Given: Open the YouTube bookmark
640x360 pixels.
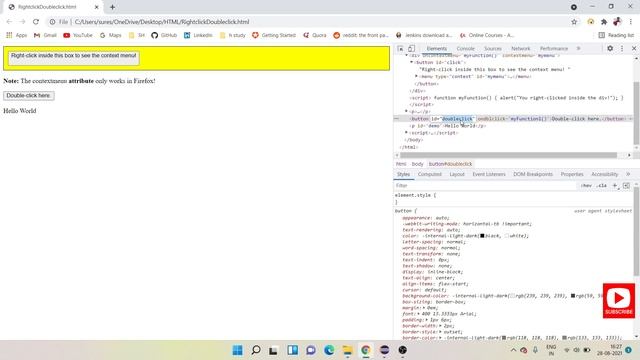Looking at the screenshot, I should pyautogui.click(x=78, y=35).
